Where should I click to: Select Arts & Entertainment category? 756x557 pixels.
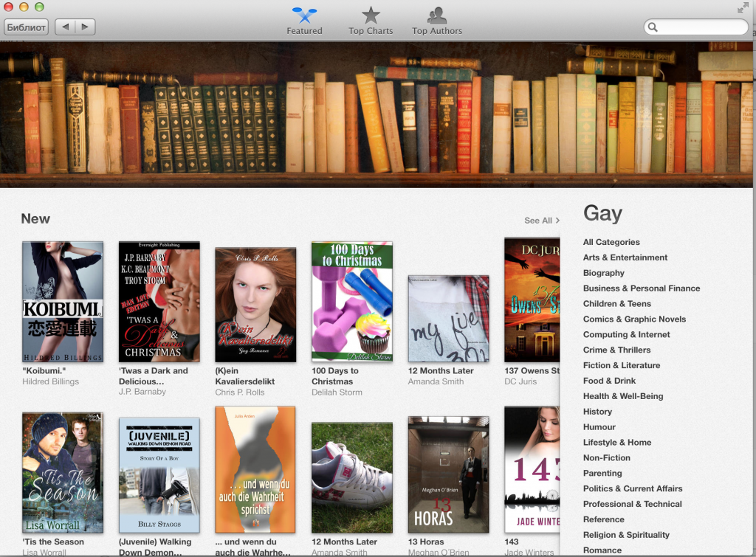coord(625,257)
